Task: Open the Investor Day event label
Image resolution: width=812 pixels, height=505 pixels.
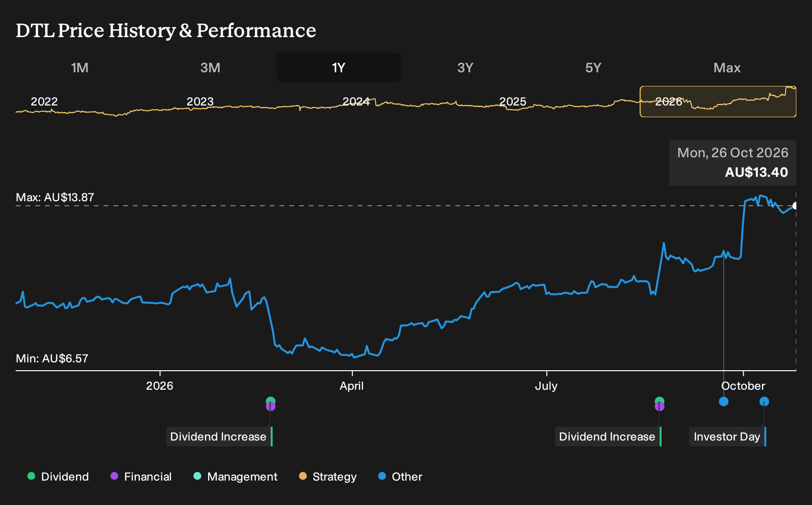Action: click(x=727, y=437)
